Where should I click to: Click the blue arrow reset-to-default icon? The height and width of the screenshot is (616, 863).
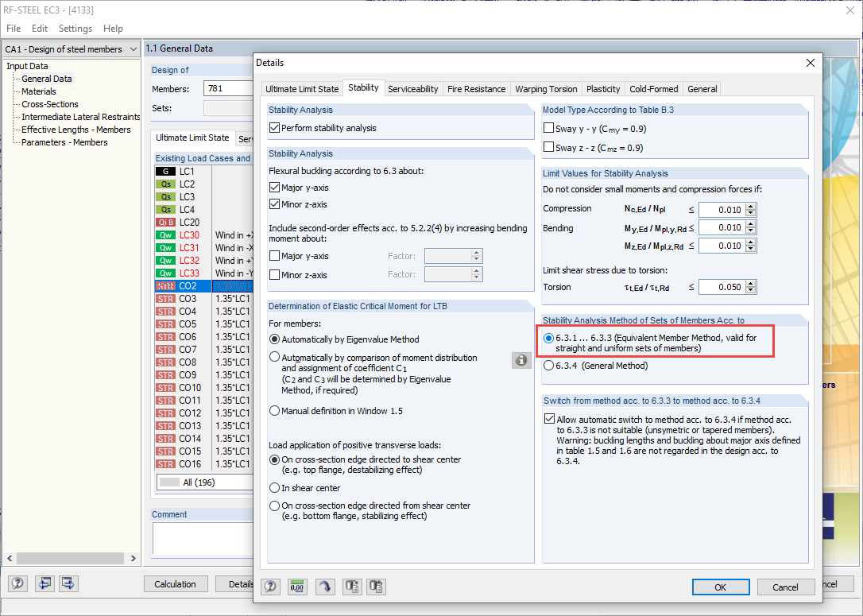point(325,587)
